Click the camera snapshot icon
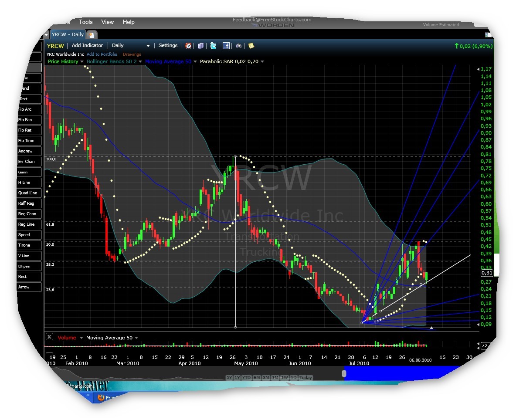Image resolution: width=516 pixels, height=420 pixels. point(238,46)
